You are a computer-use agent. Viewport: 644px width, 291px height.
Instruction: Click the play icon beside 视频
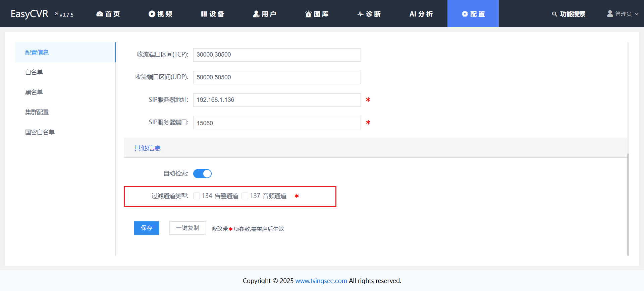[x=152, y=14]
